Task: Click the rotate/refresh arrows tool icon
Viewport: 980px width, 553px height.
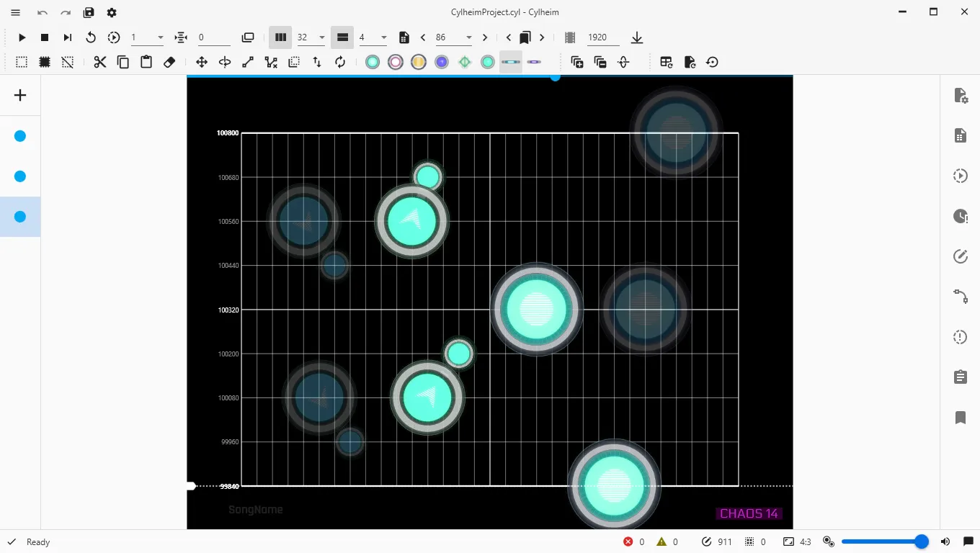Action: [x=340, y=63]
